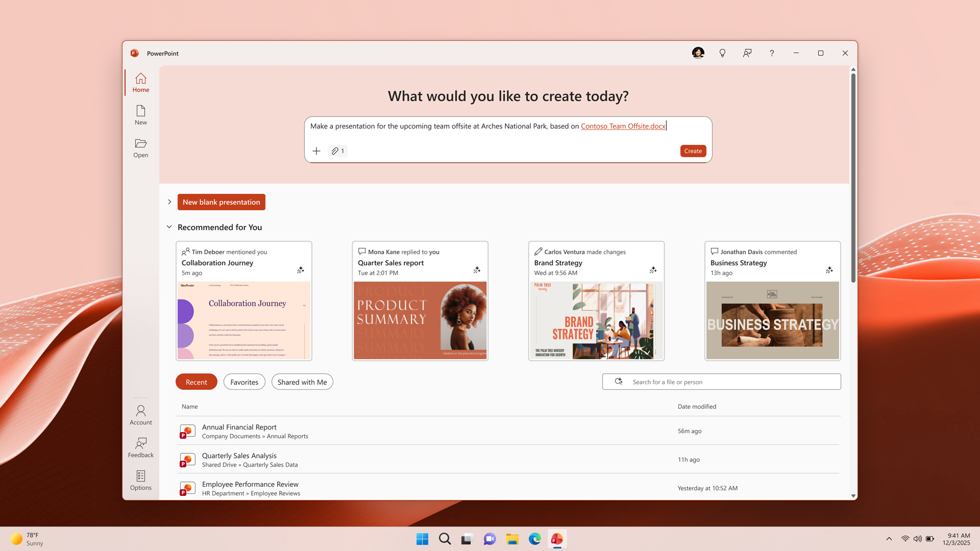Click inside the presentation prompt text box
980x551 pixels.
click(508, 140)
